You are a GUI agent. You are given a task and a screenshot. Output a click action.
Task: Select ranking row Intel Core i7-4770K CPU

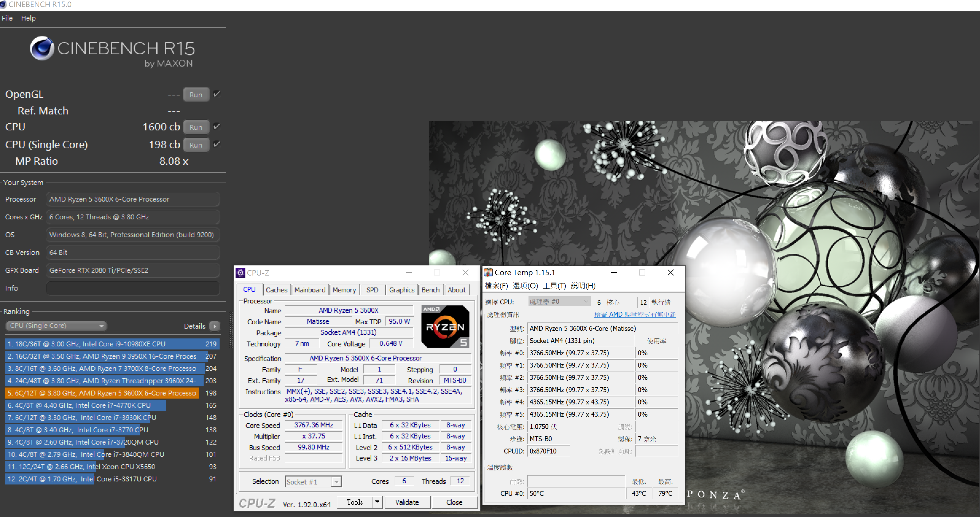click(111, 405)
